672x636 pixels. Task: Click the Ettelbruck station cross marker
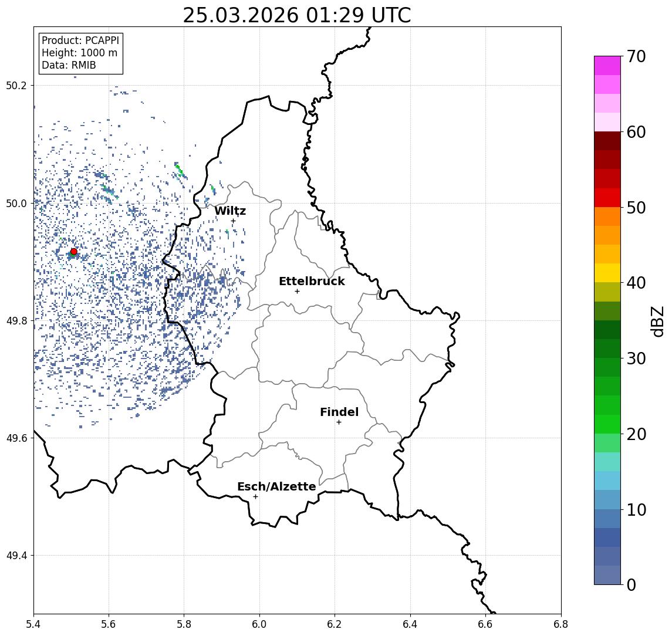pyautogui.click(x=297, y=292)
